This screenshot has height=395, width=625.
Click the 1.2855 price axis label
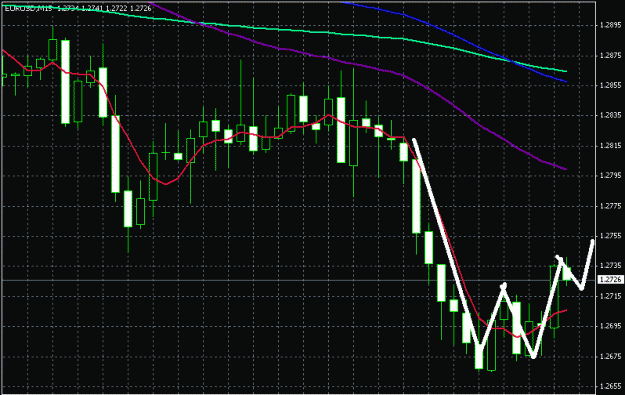pyautogui.click(x=610, y=85)
